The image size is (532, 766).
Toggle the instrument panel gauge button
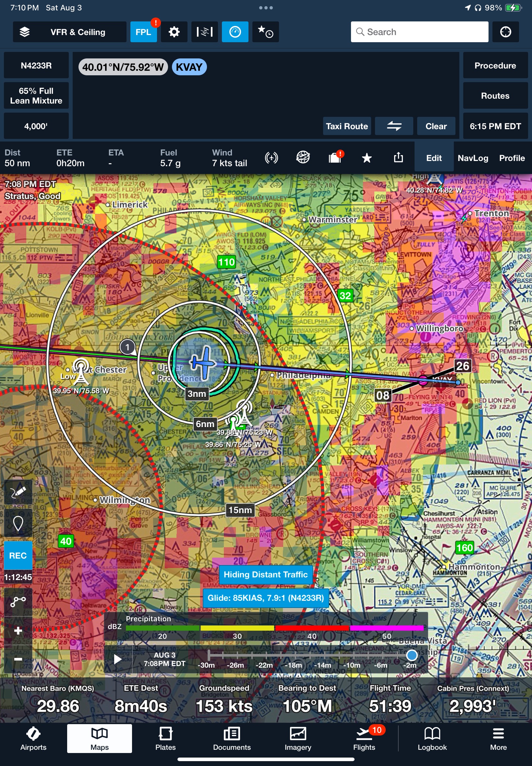235,32
